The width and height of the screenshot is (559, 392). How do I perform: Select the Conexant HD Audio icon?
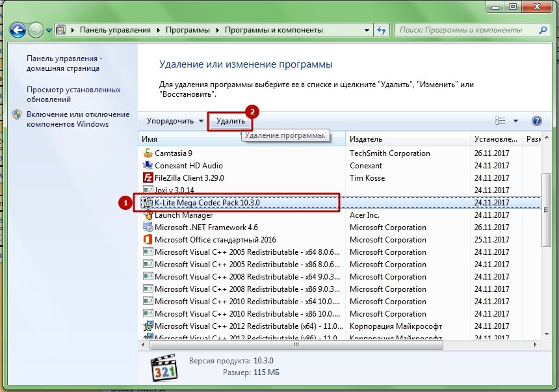point(148,165)
